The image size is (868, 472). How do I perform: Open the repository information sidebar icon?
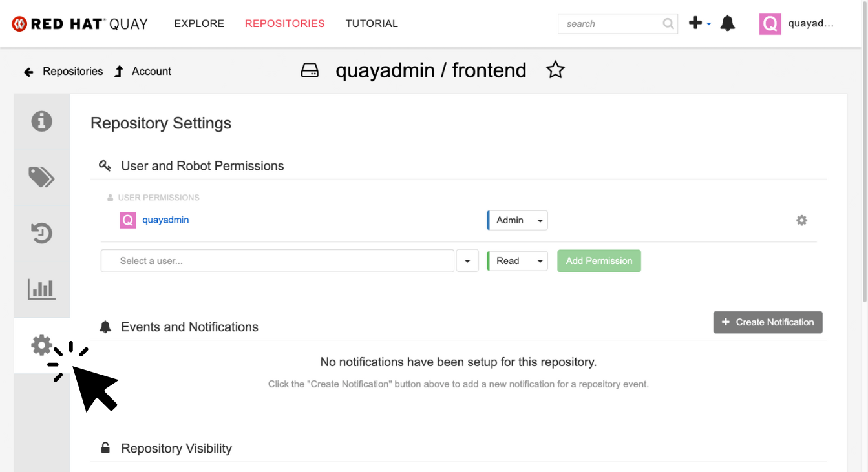[42, 121]
